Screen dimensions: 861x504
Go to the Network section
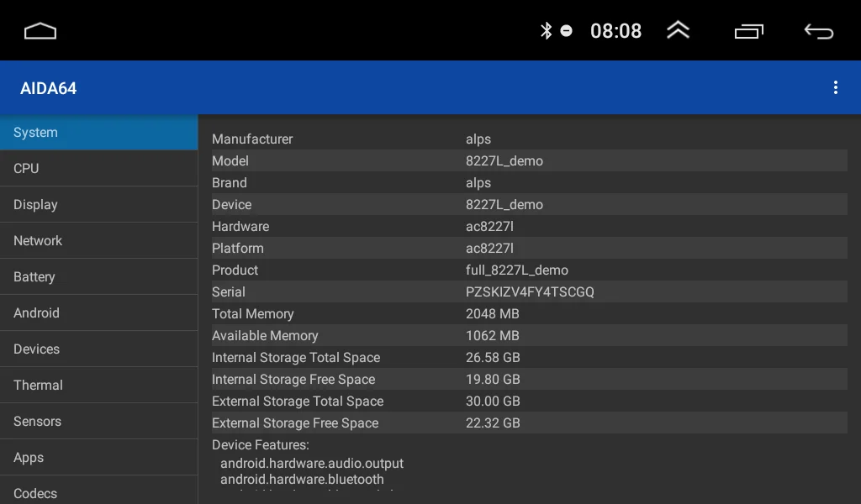(98, 241)
